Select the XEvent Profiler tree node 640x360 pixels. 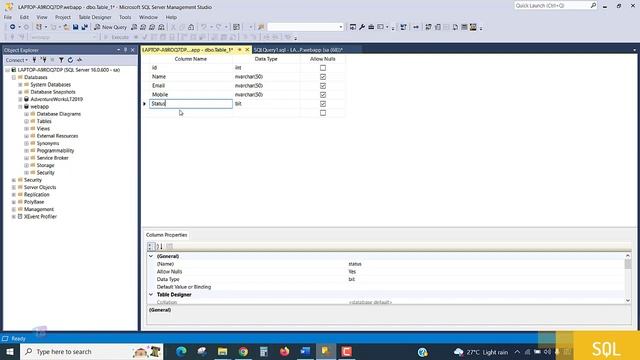[x=40, y=217]
